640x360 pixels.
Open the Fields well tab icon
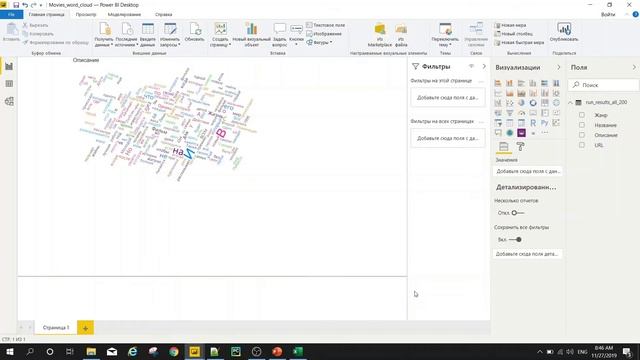(x=504, y=147)
